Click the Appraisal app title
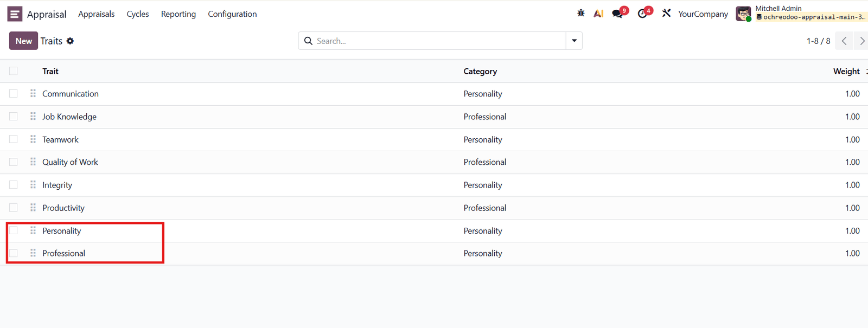 click(x=47, y=14)
